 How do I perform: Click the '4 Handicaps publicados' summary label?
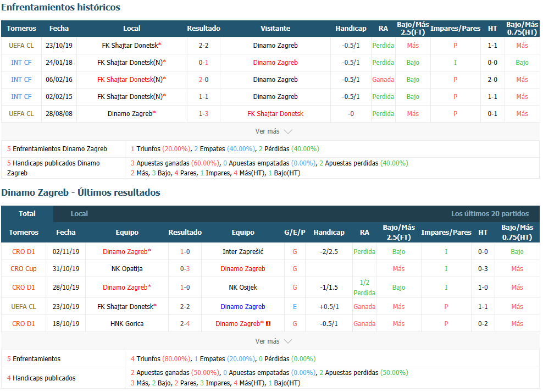(x=41, y=378)
